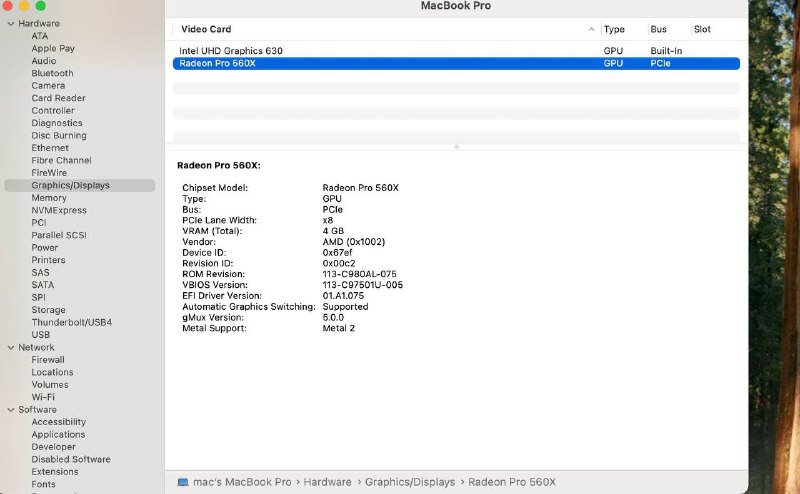Select Locations under Network
The width and height of the screenshot is (800, 494).
pos(52,373)
